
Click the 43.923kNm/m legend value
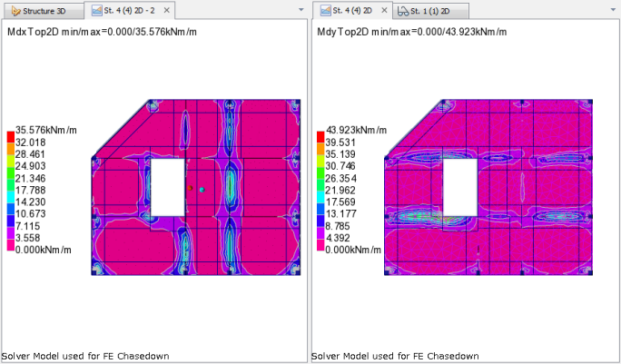[356, 130]
